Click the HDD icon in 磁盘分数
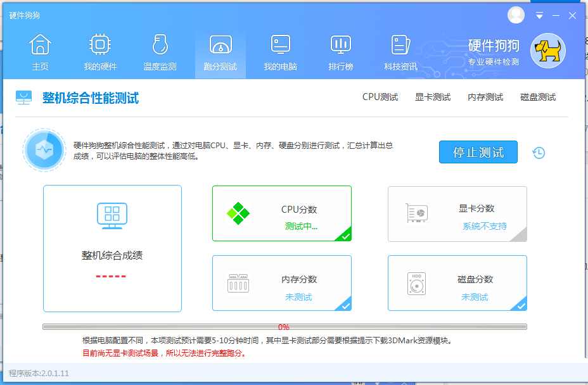 (x=417, y=284)
